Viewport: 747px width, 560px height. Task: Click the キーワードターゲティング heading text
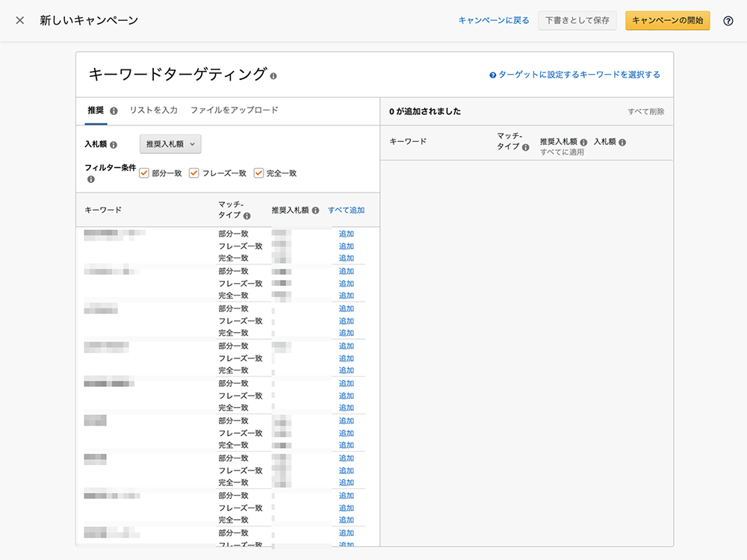pyautogui.click(x=177, y=74)
